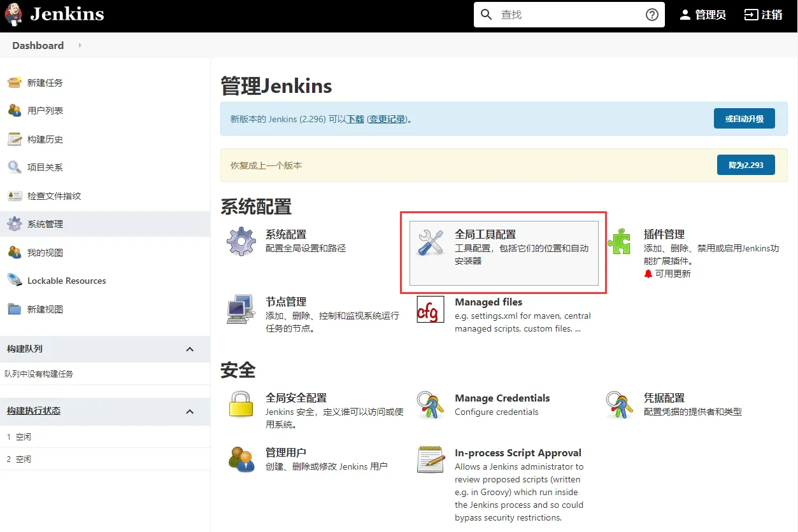
Task: Open the 系统配置 item title
Action: tap(286, 234)
